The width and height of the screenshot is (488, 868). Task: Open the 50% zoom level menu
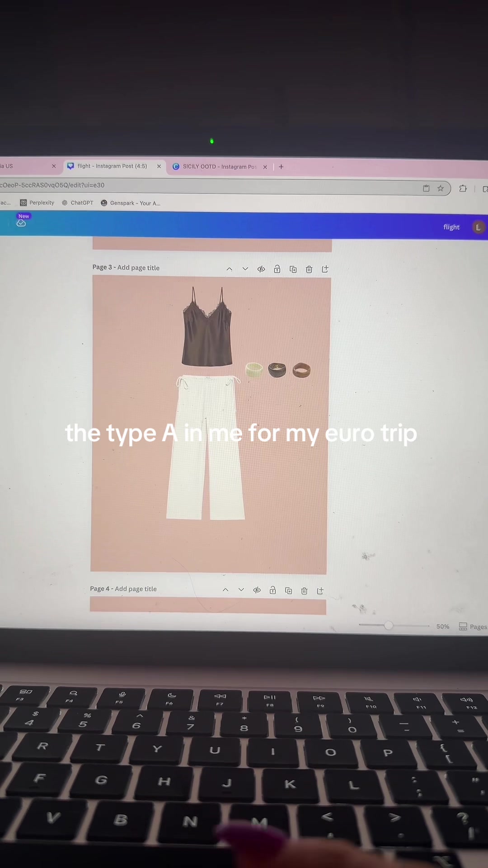pyautogui.click(x=443, y=626)
